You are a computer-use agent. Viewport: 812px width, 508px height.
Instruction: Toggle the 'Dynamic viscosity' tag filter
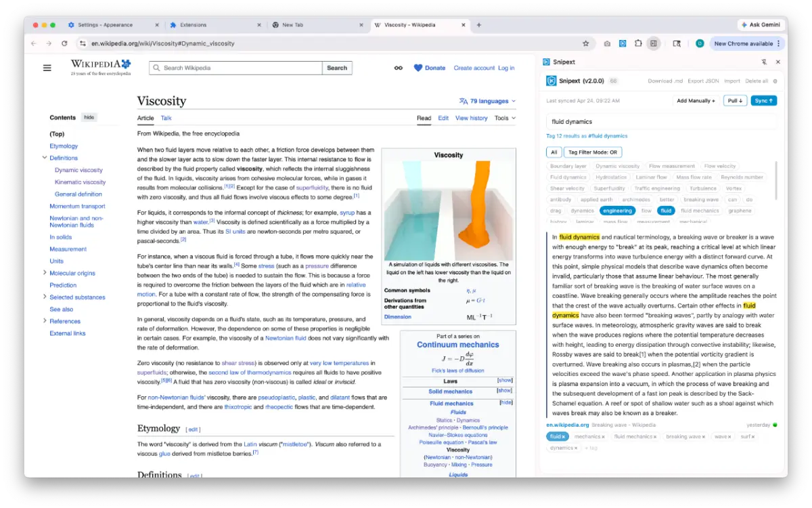[618, 166]
